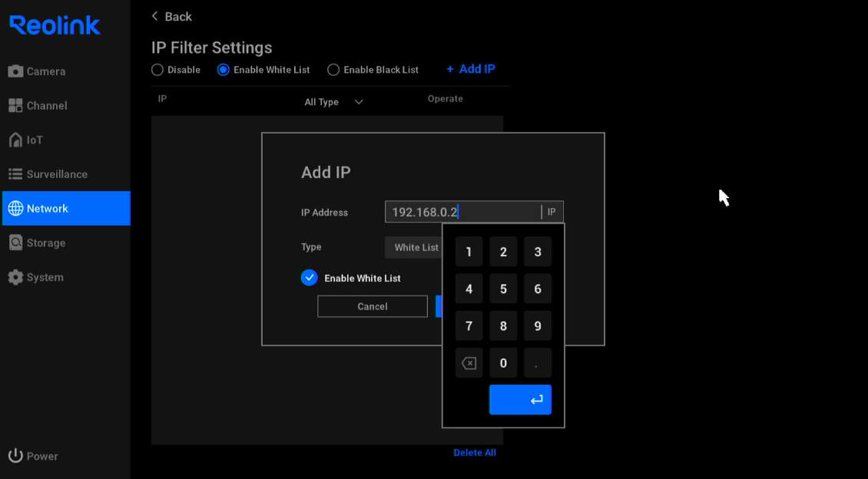
Task: Click the Back chevron arrow
Action: [x=155, y=16]
